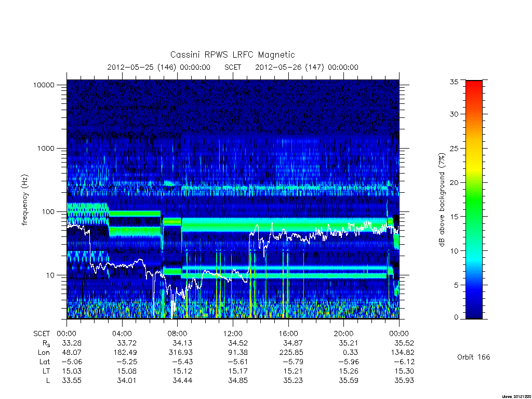Click the longitude value 225.85
This screenshot has width=532, height=399.
[x=291, y=353]
